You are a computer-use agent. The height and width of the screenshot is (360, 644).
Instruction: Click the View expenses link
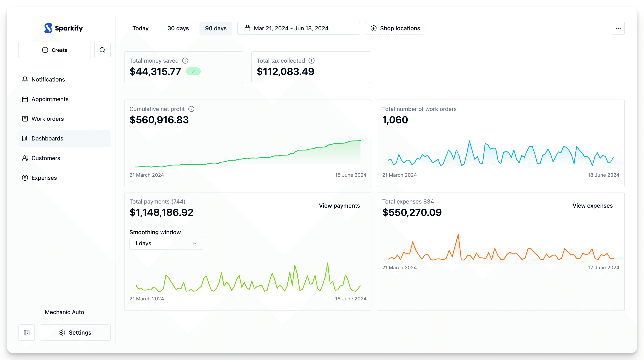(593, 206)
